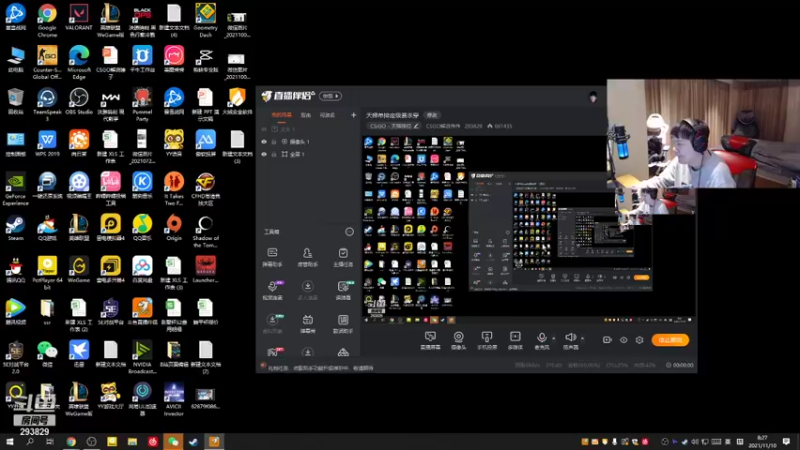Open Steam from the taskbar

point(193,442)
